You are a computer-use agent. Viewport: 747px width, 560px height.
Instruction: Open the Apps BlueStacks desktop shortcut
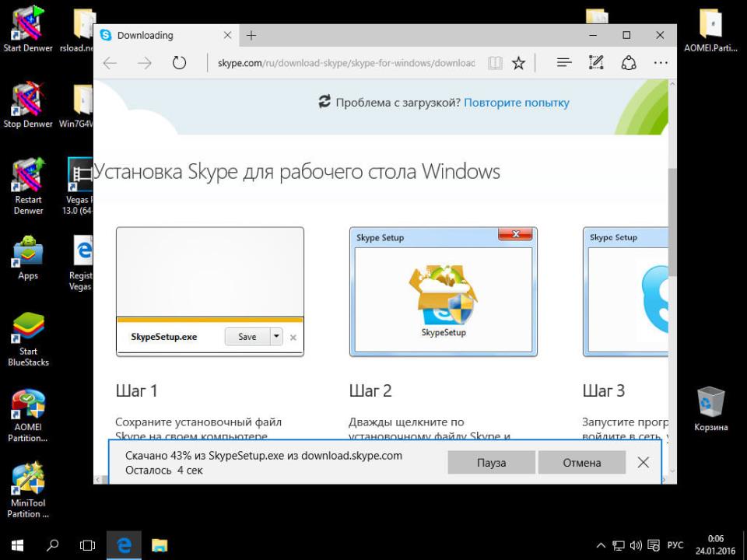pyautogui.click(x=28, y=257)
